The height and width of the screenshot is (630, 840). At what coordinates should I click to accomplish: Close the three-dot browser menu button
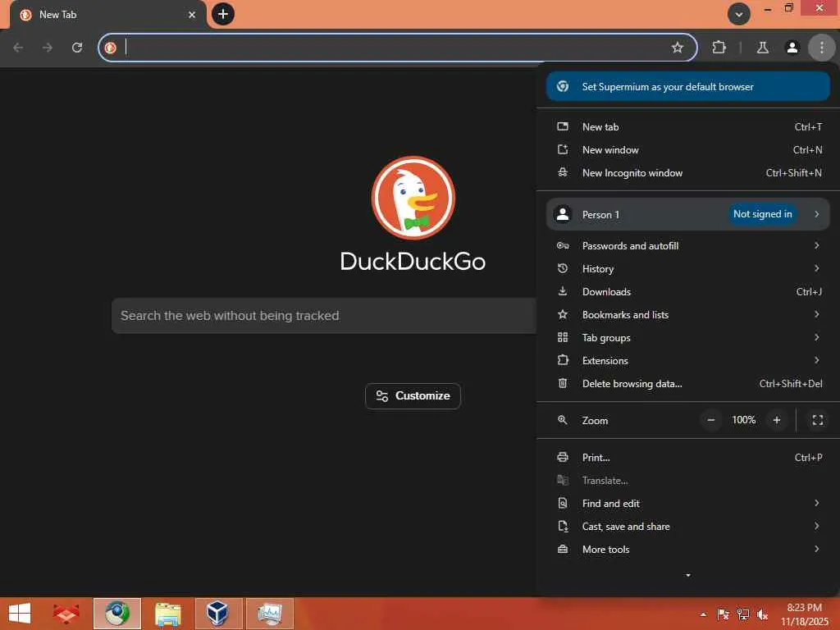click(821, 48)
